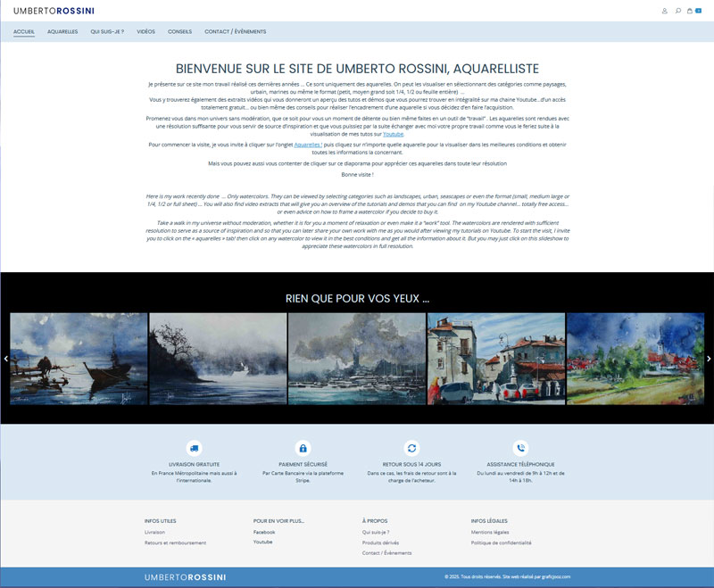Open the Qui suis-je ? navigation tab

[107, 31]
